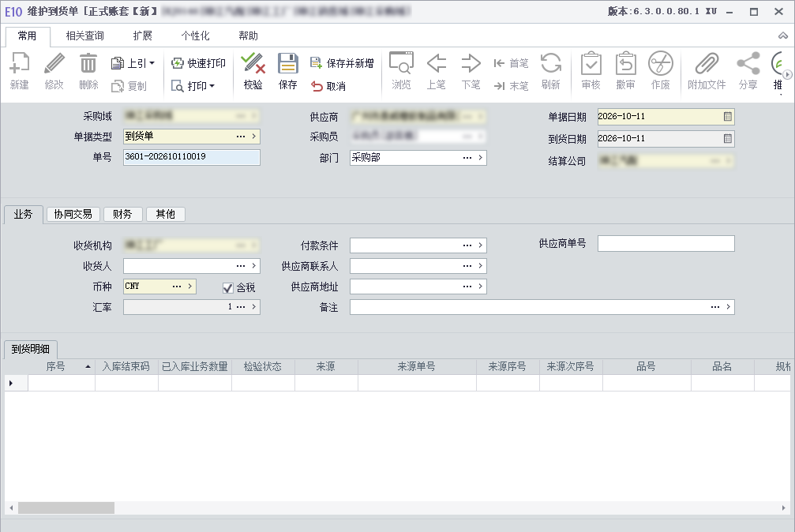Screen dimensions: 795x532
Task: Click 快速打印 (Quick print)
Action: pos(199,63)
